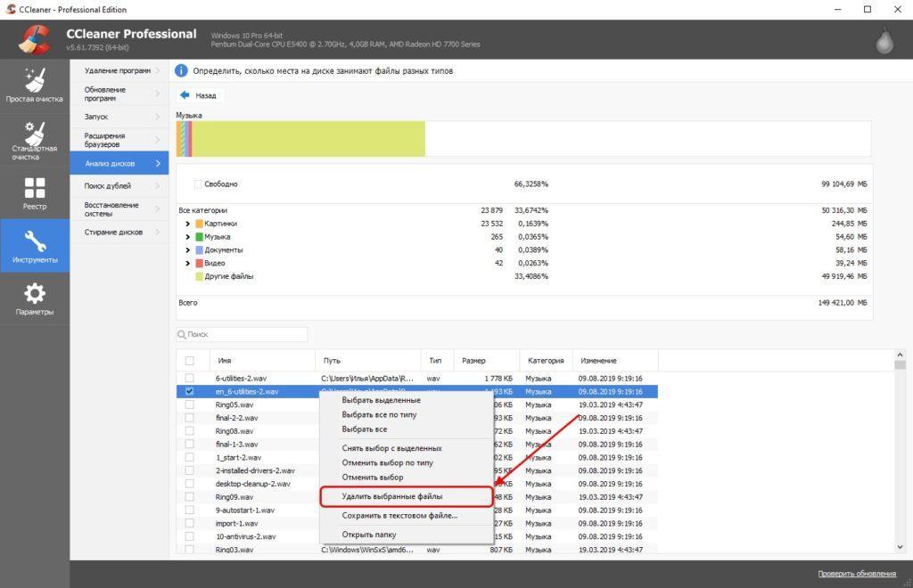The width and height of the screenshot is (913, 588).
Task: Click the pear icon in header
Action: pos(884,41)
